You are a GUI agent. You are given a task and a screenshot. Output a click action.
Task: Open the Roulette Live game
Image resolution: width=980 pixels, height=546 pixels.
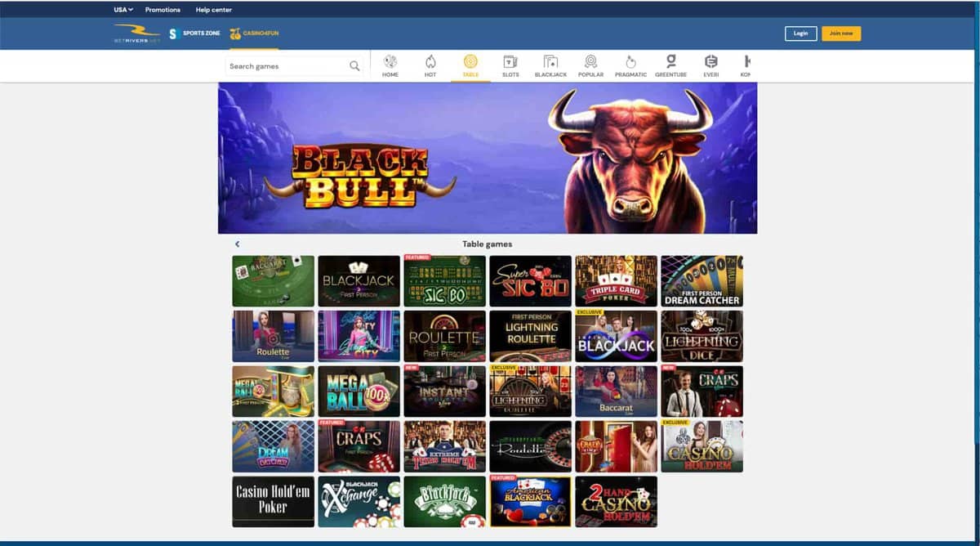point(273,336)
